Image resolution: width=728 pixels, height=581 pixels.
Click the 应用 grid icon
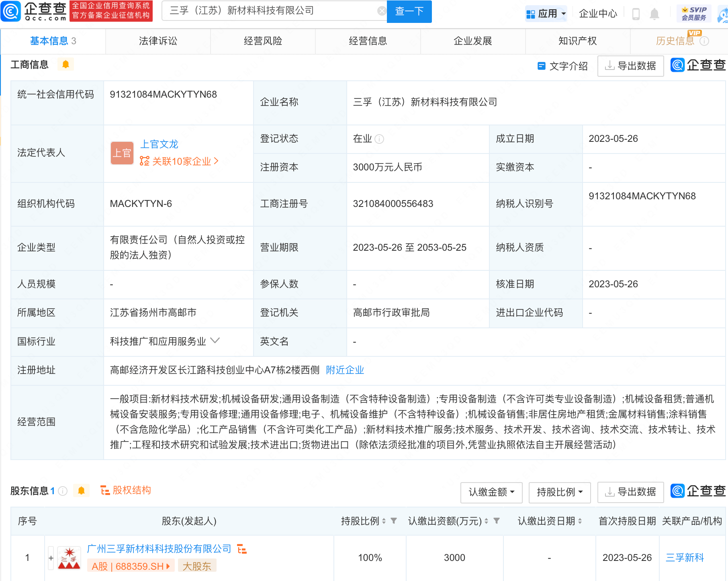(x=530, y=14)
